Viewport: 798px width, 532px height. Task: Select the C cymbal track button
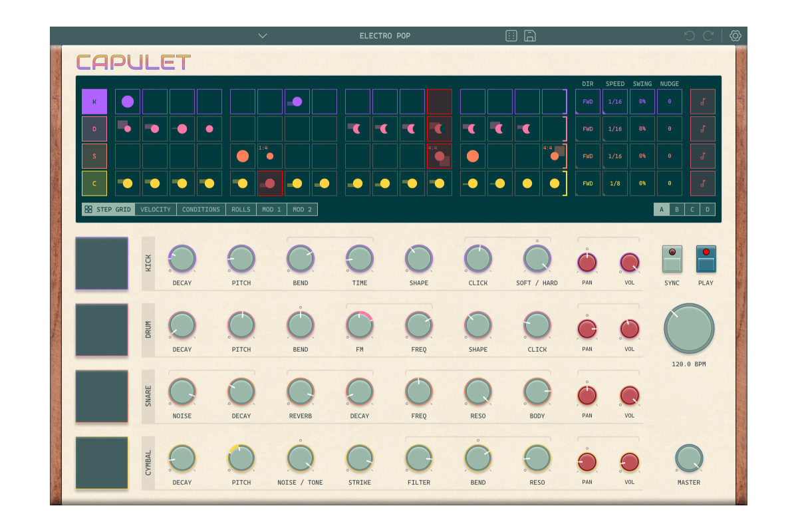tap(94, 184)
